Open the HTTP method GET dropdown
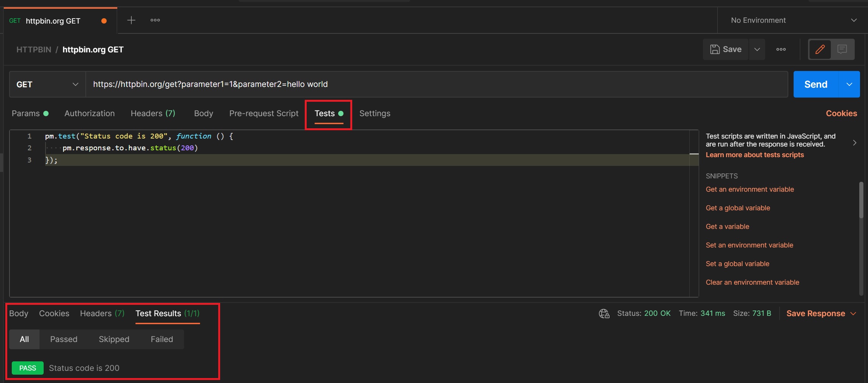The image size is (868, 383). (x=47, y=84)
